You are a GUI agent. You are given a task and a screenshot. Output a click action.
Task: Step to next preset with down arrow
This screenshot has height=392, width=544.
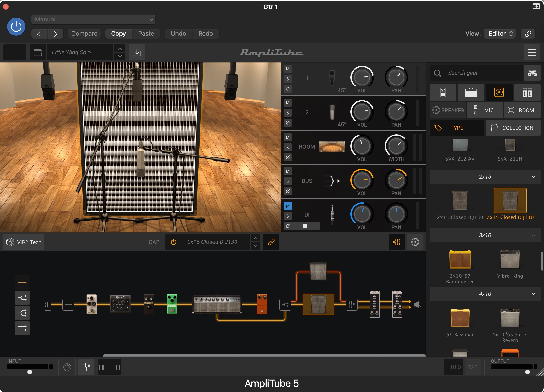click(120, 56)
